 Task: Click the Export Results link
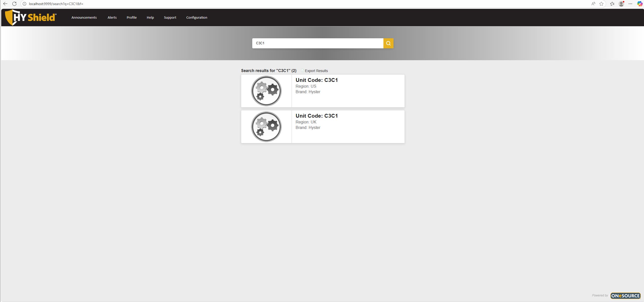coord(316,71)
